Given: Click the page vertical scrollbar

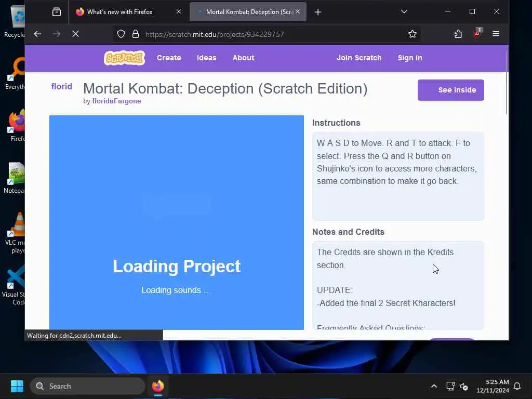Looking at the screenshot, I should pos(507,83).
